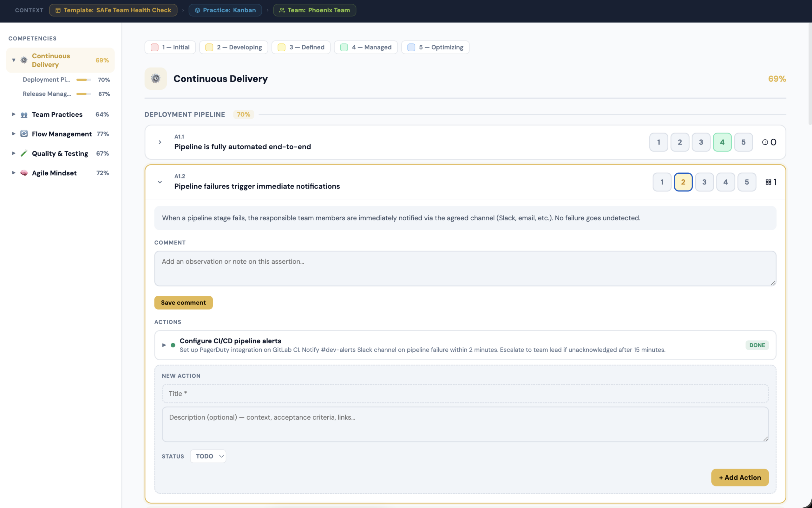Open the TODO status dropdown

(x=208, y=456)
